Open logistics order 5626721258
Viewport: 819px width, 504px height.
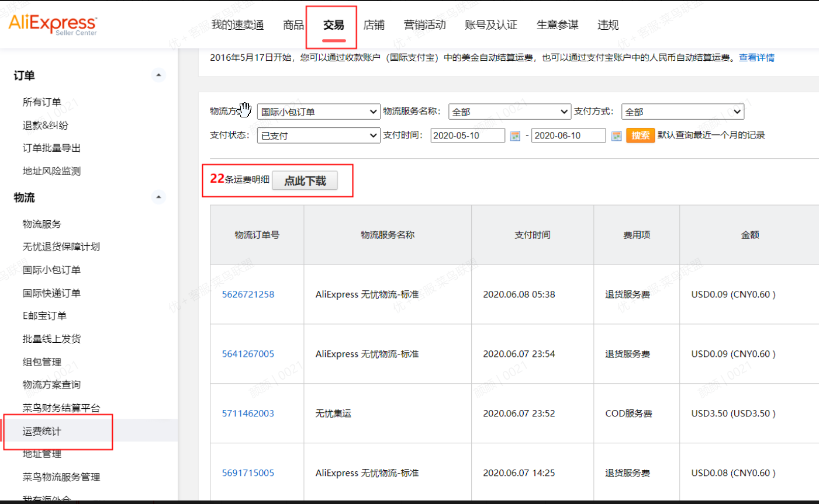248,294
